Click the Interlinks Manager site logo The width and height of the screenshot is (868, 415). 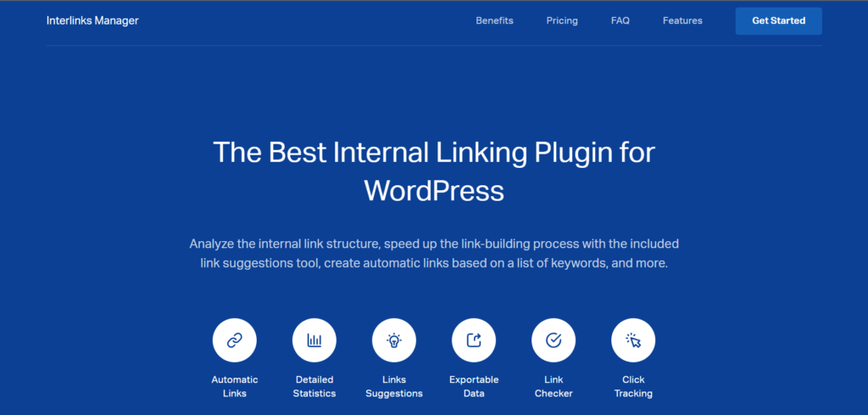tap(92, 21)
